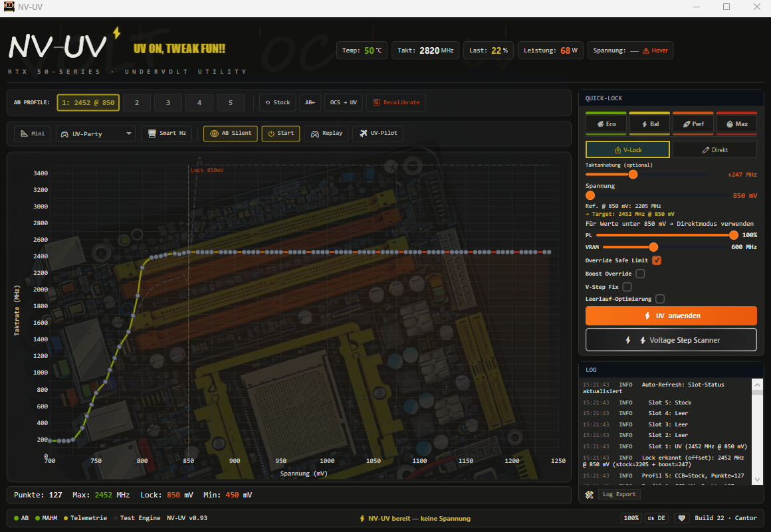Click the log scrollbar up arrow
This screenshot has width=771, height=532.
click(x=757, y=385)
